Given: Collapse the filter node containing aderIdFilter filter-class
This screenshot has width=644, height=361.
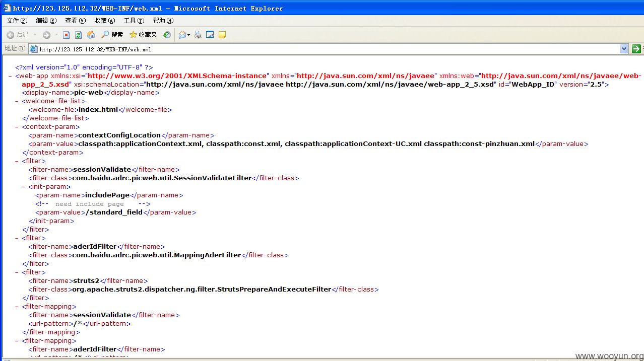Looking at the screenshot, I should pos(18,238).
